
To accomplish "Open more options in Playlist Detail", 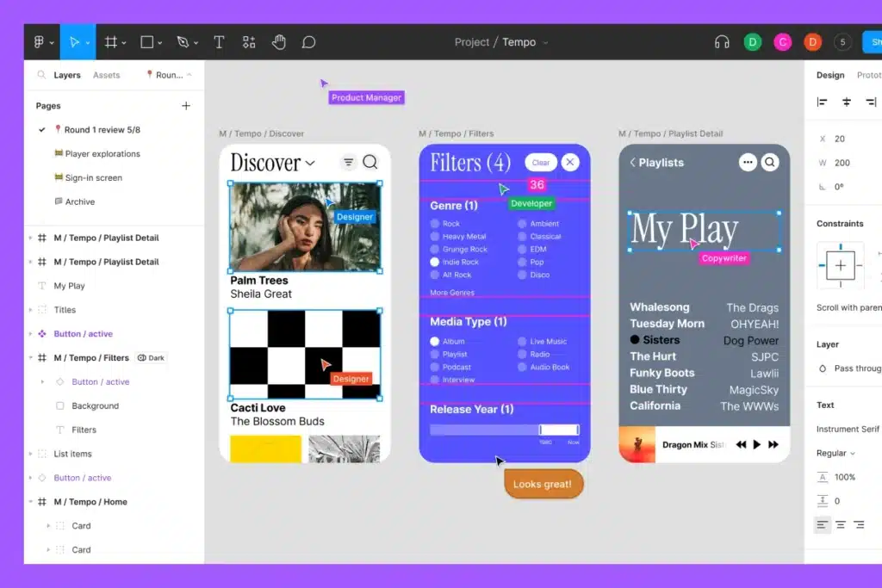I will pyautogui.click(x=748, y=163).
